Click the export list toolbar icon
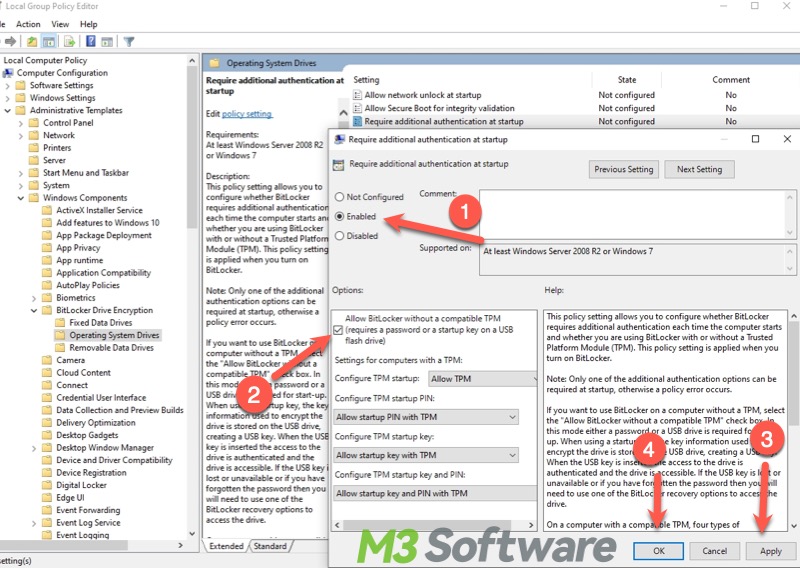The width and height of the screenshot is (800, 568). (x=69, y=41)
